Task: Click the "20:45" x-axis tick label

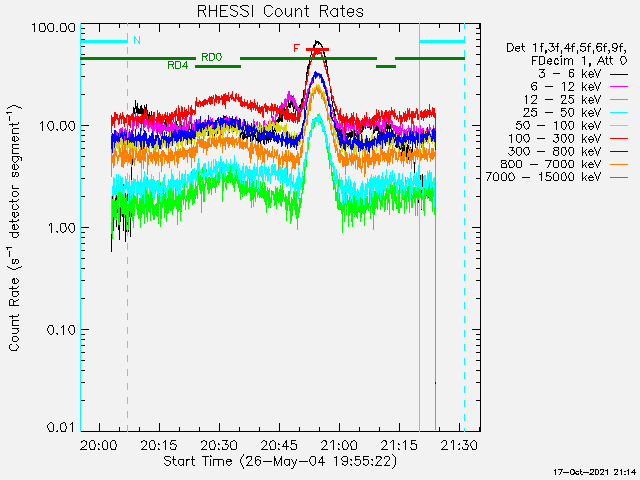Action: click(x=279, y=445)
